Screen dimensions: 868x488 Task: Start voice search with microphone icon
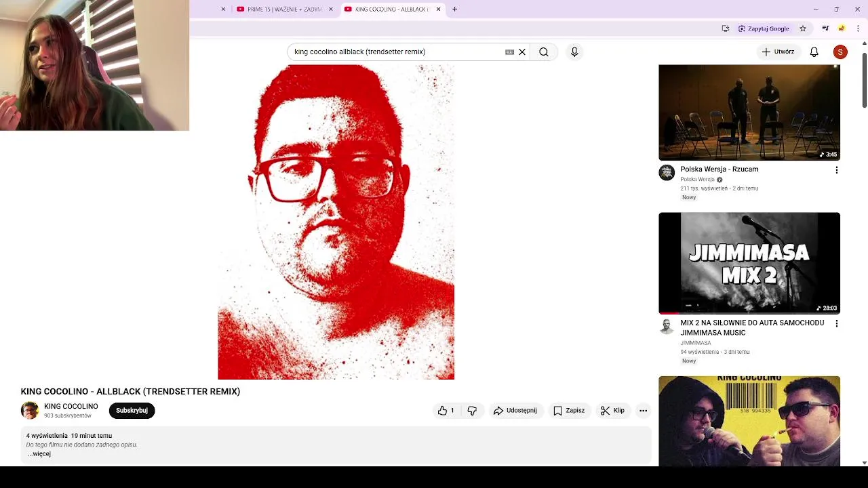point(574,52)
